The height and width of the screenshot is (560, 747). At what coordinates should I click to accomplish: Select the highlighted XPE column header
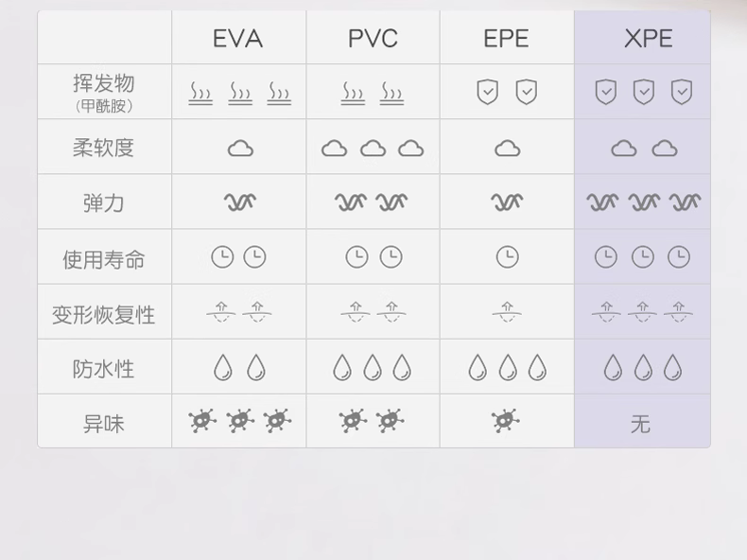(x=649, y=39)
